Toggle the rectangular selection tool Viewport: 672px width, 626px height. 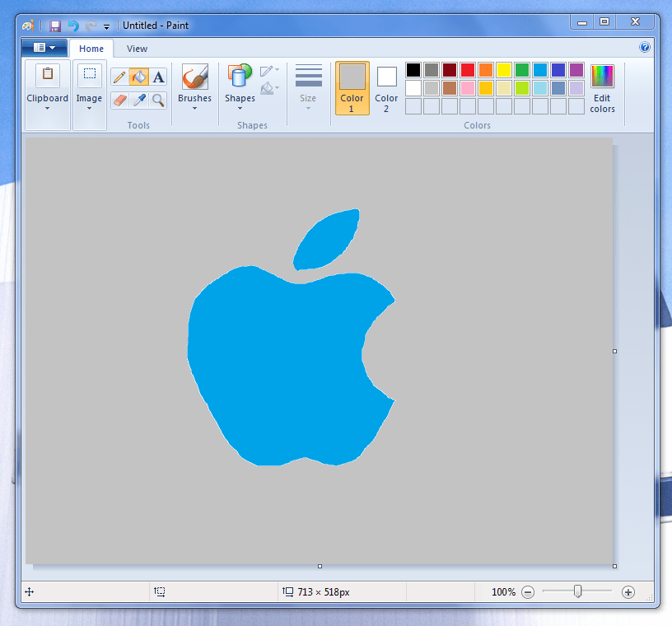[x=90, y=74]
